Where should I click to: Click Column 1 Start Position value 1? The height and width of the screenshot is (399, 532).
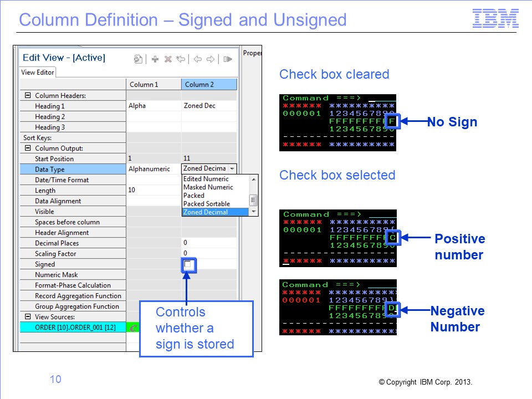pyautogui.click(x=154, y=158)
